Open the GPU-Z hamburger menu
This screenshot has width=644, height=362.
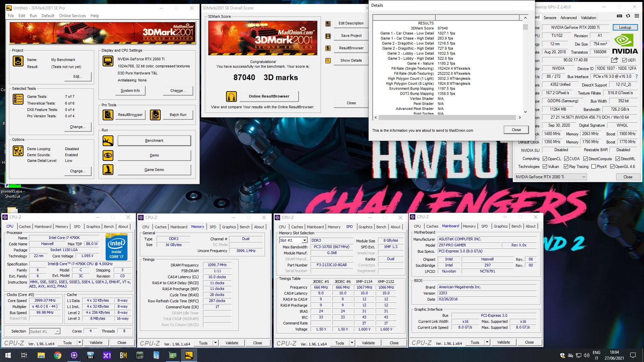[x=637, y=16]
